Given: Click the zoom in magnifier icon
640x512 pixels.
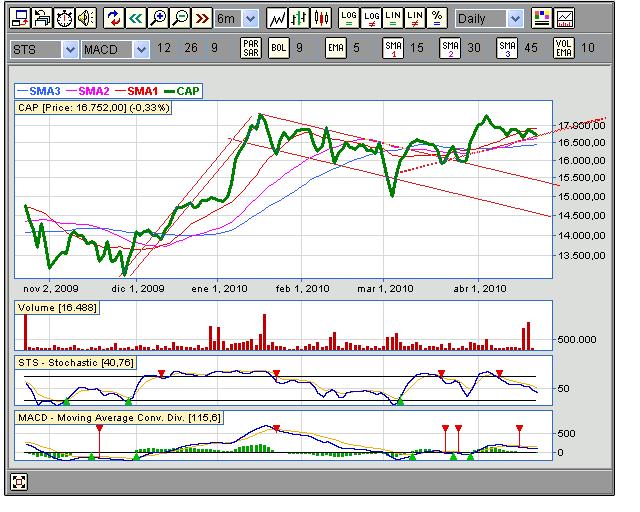Looking at the screenshot, I should 157,18.
